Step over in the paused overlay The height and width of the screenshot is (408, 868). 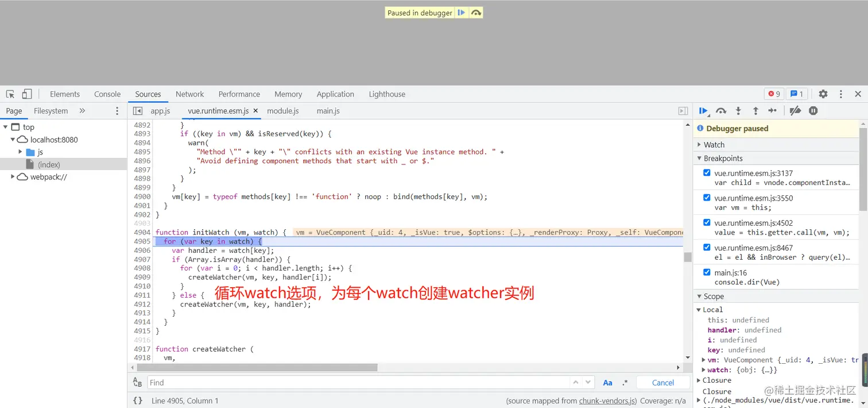click(x=476, y=13)
